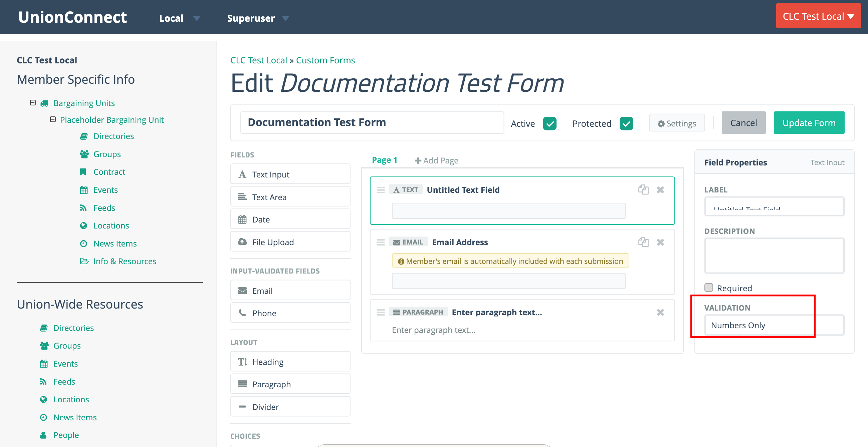The width and height of the screenshot is (868, 447).
Task: Enable the Required checkbox
Action: 709,288
